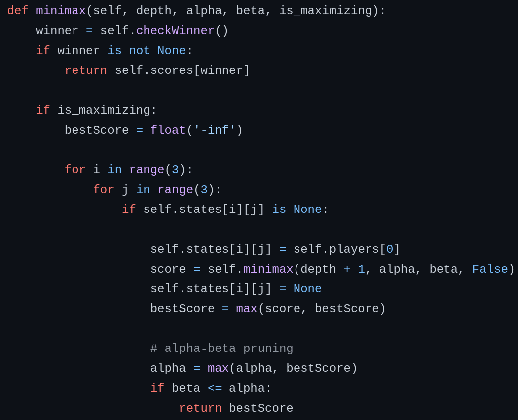Click 'range' in the for j loop
This screenshot has width=518, height=420.
175,190
